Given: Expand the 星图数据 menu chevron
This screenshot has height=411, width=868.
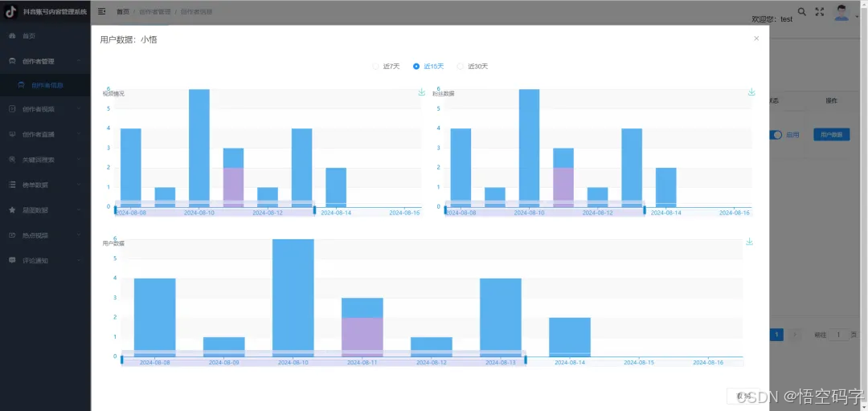Looking at the screenshot, I should 79,210.
